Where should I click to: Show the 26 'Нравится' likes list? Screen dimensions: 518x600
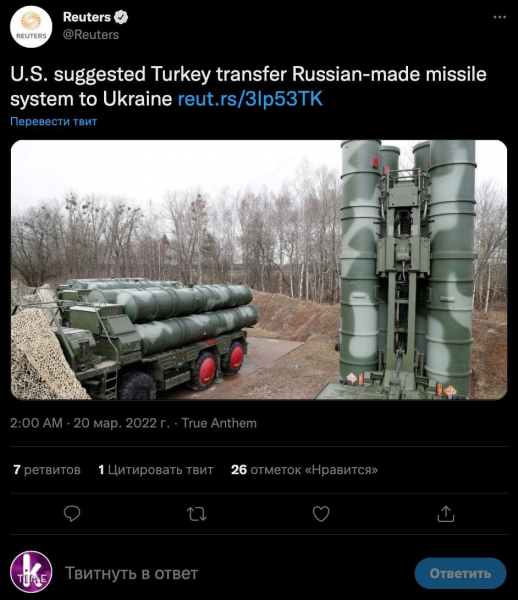[x=305, y=470]
